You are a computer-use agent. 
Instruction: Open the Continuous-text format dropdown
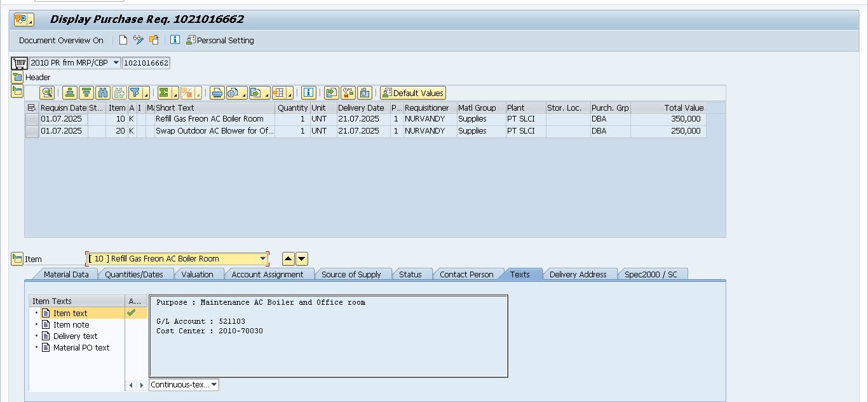184,384
